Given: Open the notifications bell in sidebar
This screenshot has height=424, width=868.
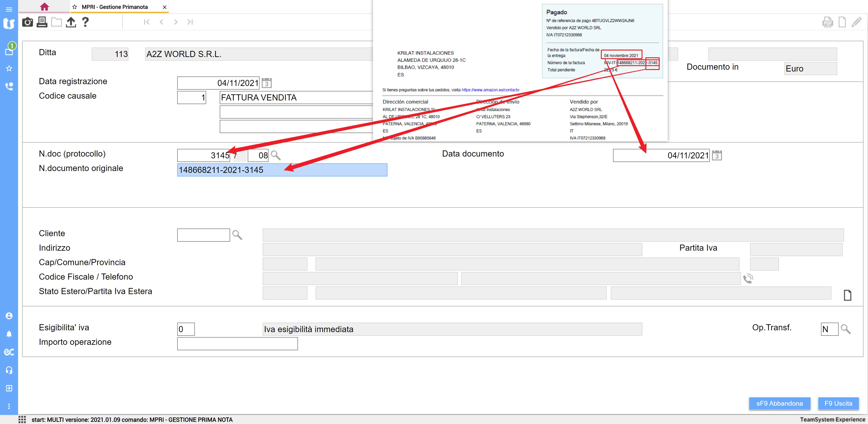Looking at the screenshot, I should (x=9, y=334).
